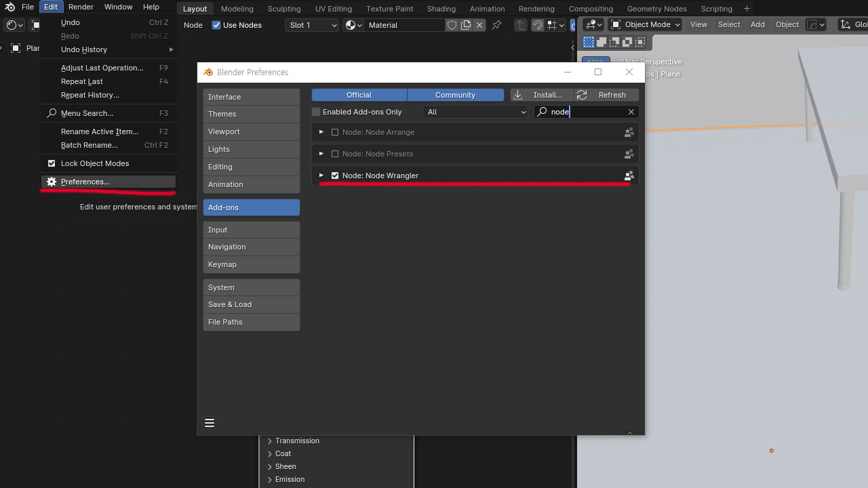Unlink the material with the X icon
This screenshot has height=488, width=868.
point(479,25)
